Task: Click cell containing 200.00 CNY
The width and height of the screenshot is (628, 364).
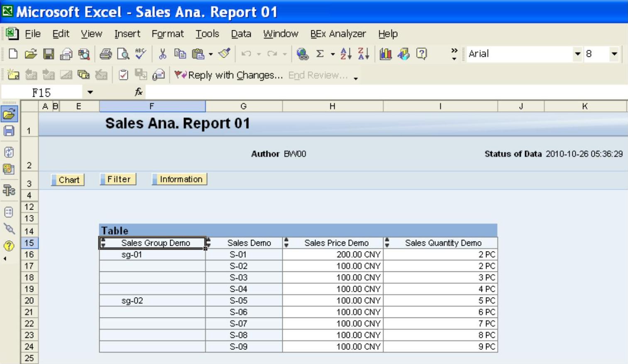Action: 333,254
